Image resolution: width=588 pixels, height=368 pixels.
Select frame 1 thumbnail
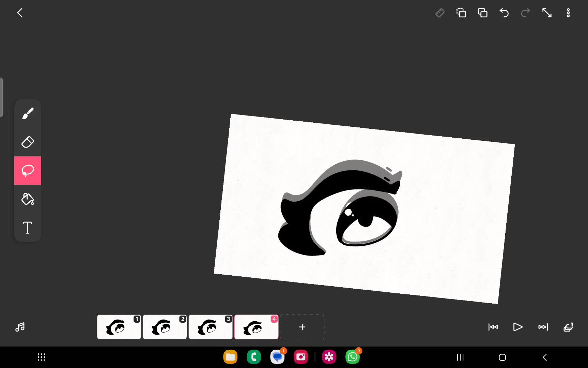click(x=119, y=327)
